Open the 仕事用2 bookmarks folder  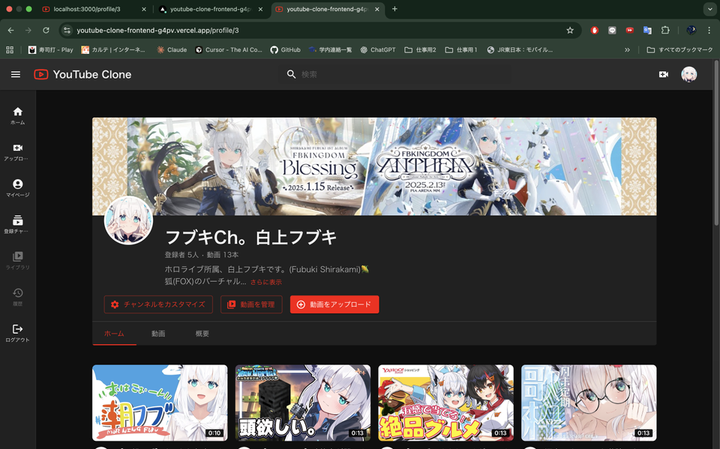tap(420, 50)
